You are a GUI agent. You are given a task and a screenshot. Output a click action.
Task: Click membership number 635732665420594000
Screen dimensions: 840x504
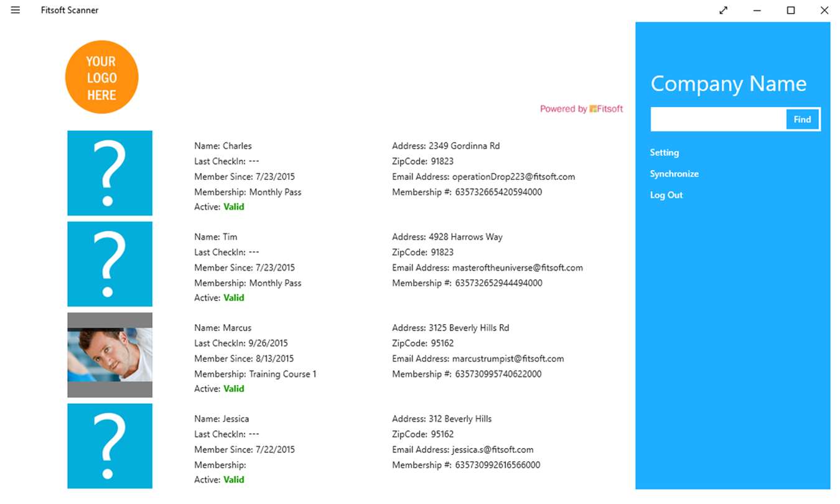click(499, 192)
